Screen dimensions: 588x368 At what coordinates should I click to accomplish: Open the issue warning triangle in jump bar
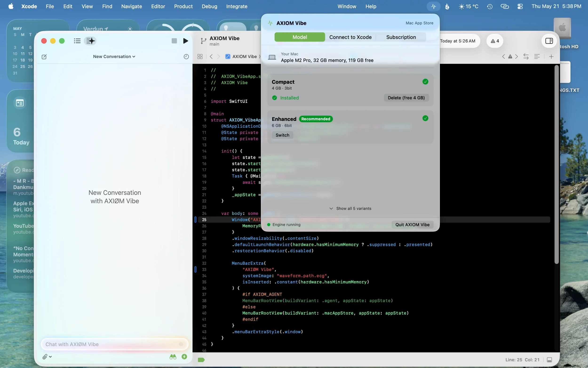point(510,57)
